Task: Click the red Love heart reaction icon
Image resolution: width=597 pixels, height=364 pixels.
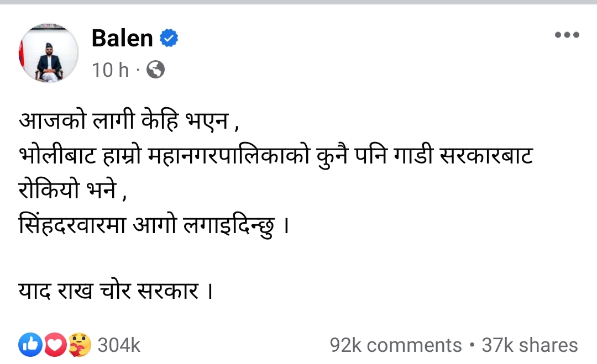Action: [55, 345]
